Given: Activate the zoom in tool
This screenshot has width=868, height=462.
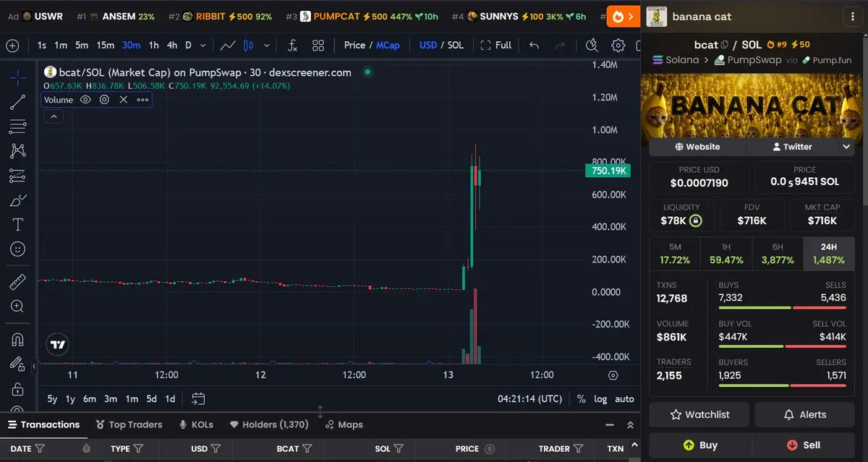Looking at the screenshot, I should click(18, 307).
